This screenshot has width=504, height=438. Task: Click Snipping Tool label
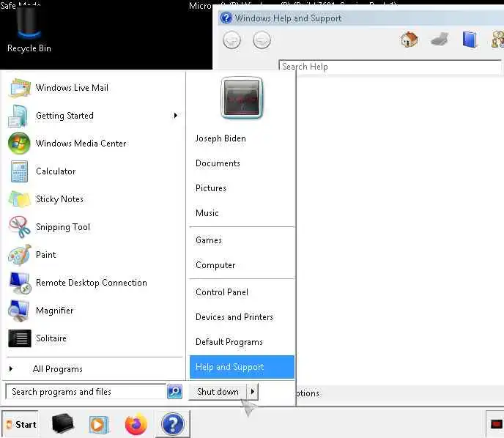pos(63,227)
